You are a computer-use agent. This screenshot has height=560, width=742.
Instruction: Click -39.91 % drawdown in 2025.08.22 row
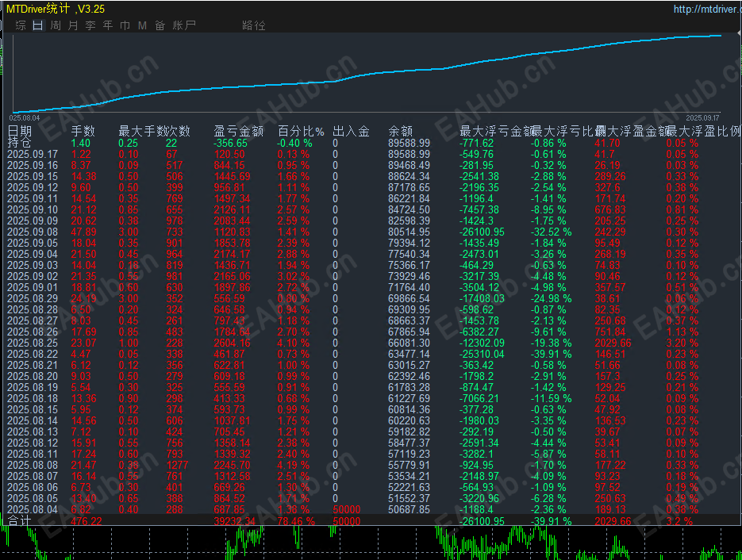(x=552, y=355)
